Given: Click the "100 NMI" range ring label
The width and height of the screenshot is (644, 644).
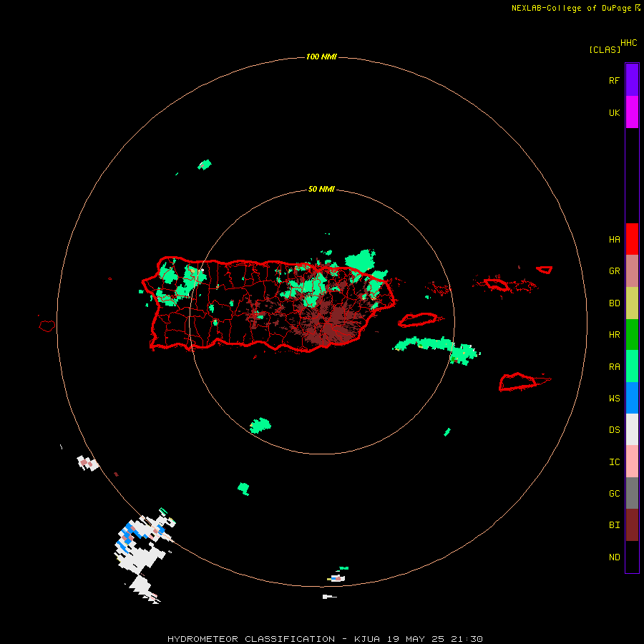Looking at the screenshot, I should [x=321, y=57].
